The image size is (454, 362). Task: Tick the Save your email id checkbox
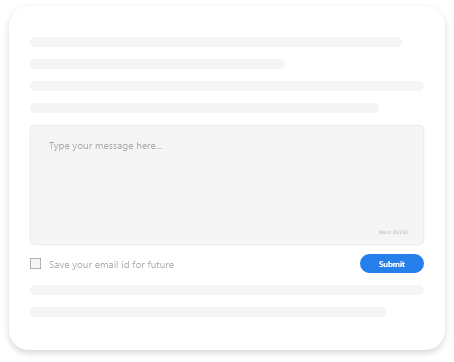35,263
